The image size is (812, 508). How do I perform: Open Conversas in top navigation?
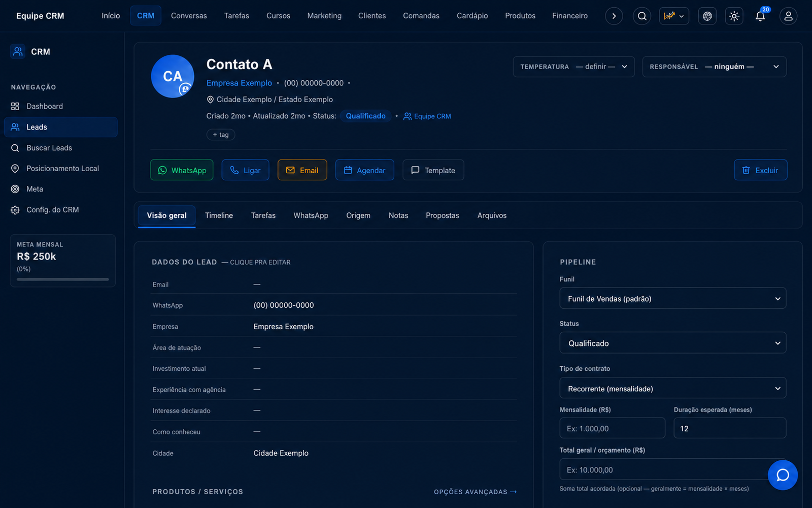189,16
